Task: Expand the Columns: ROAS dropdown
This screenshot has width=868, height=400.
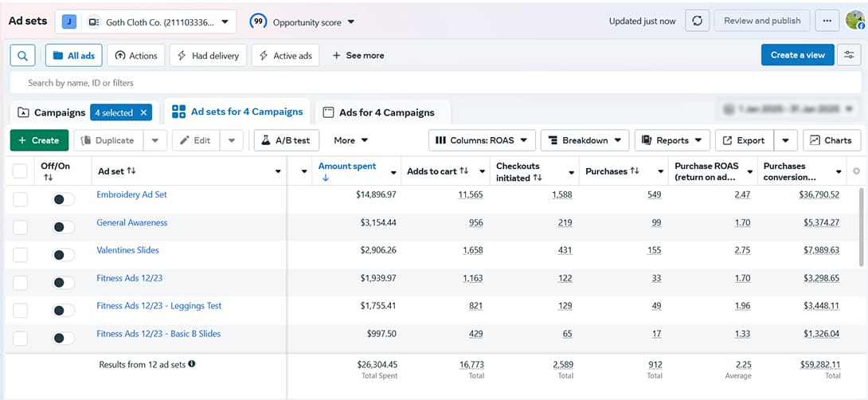Action: pos(482,140)
